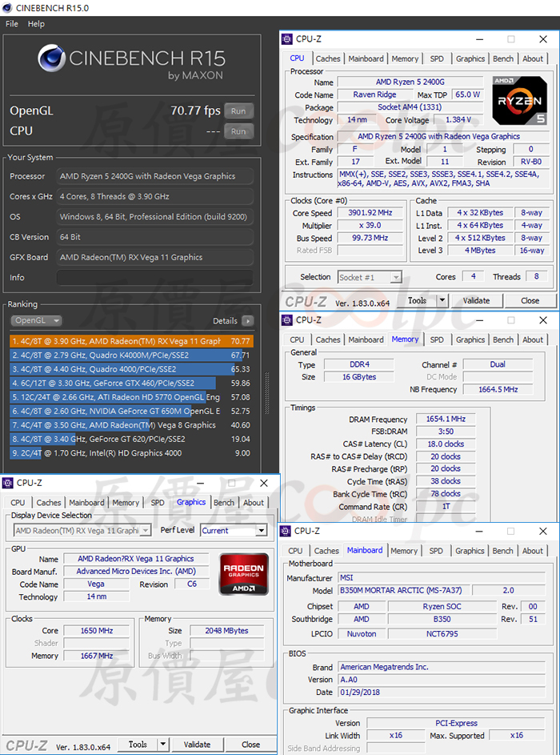Open the OpenGL ranking type dropdown
The width and height of the screenshot is (560, 755).
pos(36,320)
